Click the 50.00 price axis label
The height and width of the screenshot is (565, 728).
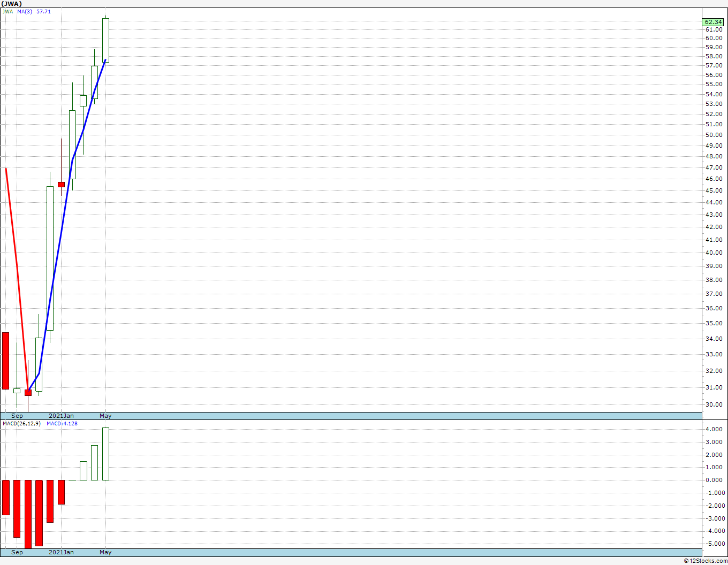(713, 135)
